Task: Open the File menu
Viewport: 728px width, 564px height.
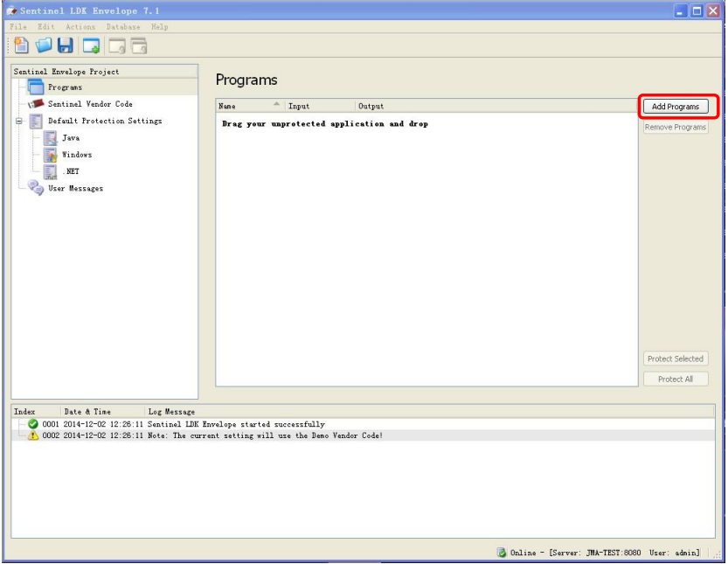Action: (17, 27)
